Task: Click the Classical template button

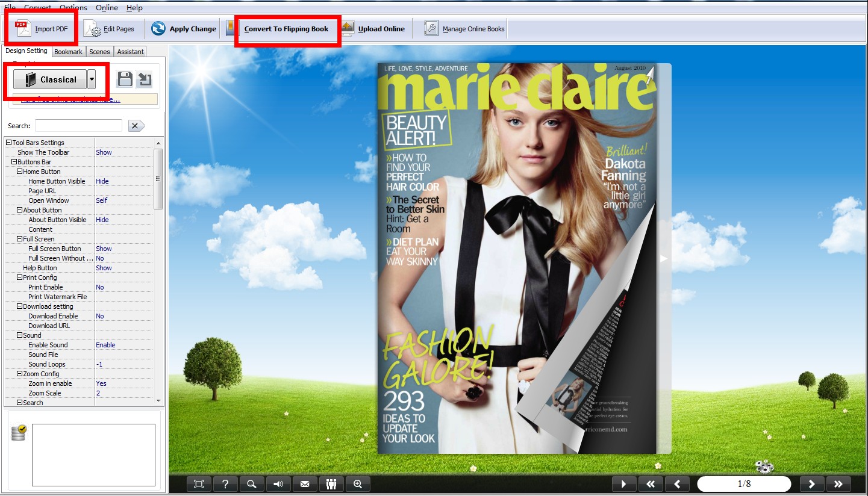Action: [50, 79]
